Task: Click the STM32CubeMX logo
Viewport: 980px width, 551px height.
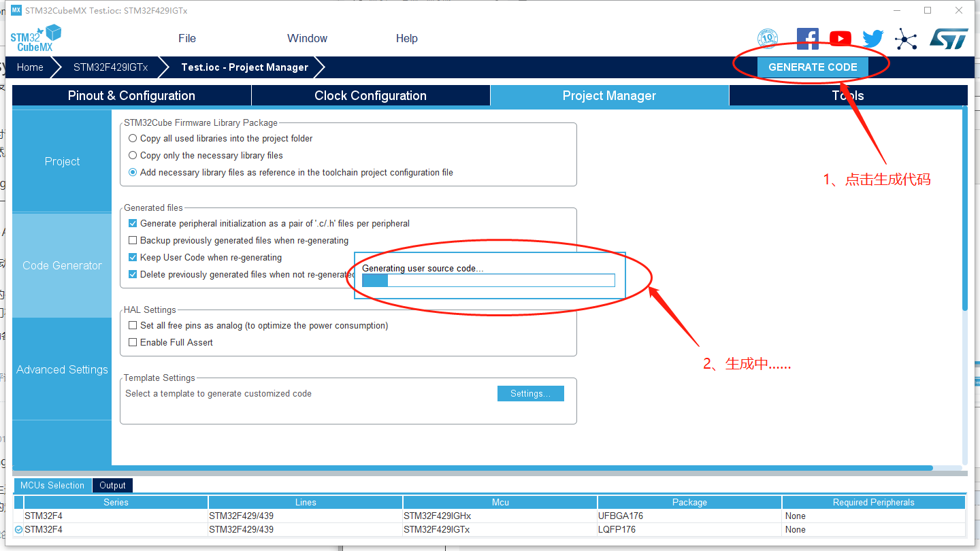Action: (x=35, y=38)
